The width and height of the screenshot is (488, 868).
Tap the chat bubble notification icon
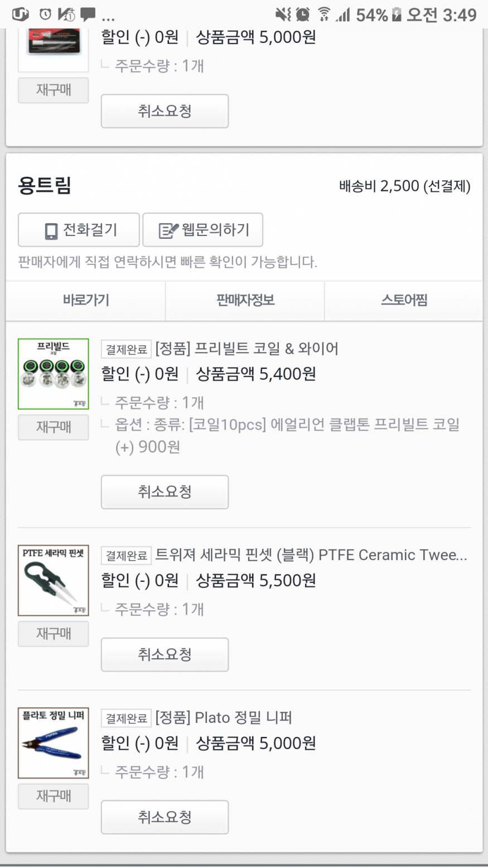coord(88,15)
